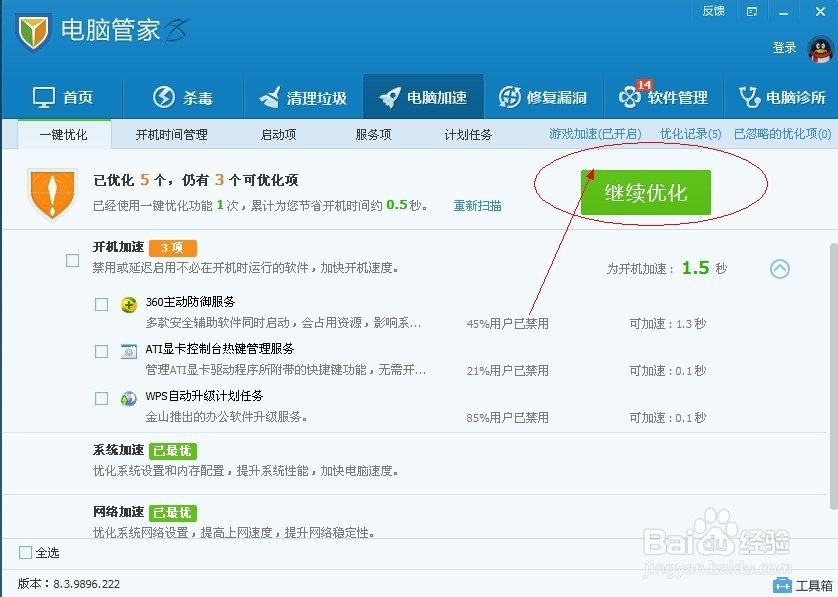Check the 360主动防御服务 checkbox
The image size is (838, 597).
[x=100, y=304]
